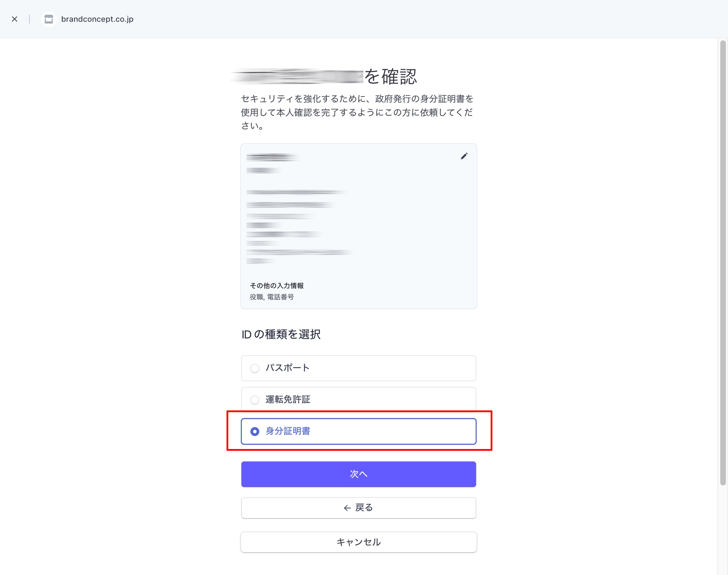Viewport: 728px width, 575px height.
Task: Click the storefront icon beside brandconcept.co.jp
Action: click(x=49, y=19)
